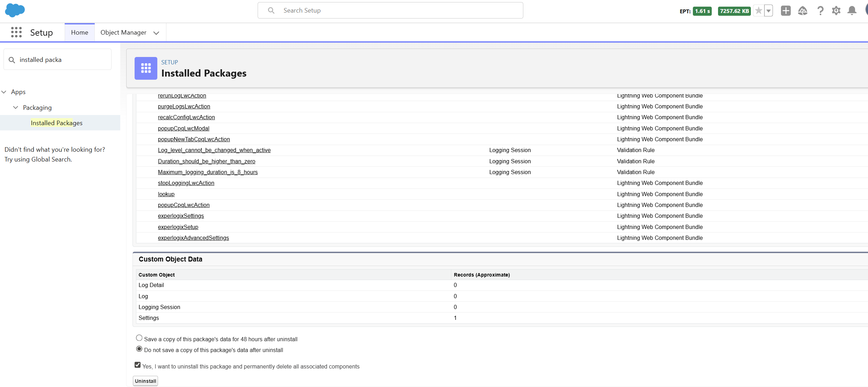This screenshot has width=868, height=387.
Task: Click the 7257.62 KB badge
Action: (734, 11)
